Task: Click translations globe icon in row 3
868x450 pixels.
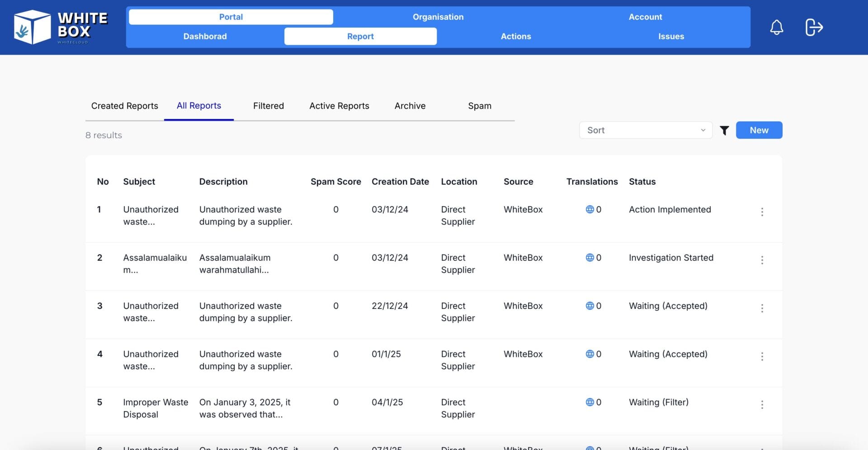Action: pyautogui.click(x=590, y=306)
